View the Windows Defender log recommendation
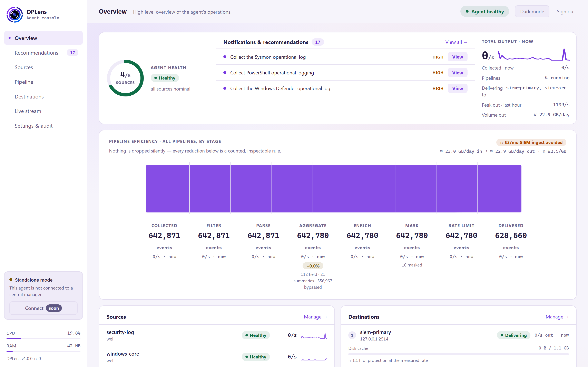This screenshot has width=588, height=367. (457, 88)
